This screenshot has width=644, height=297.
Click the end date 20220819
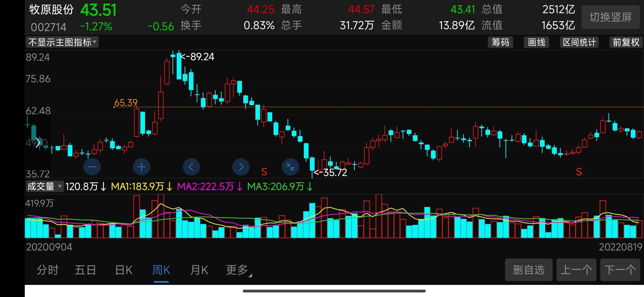[x=621, y=247]
